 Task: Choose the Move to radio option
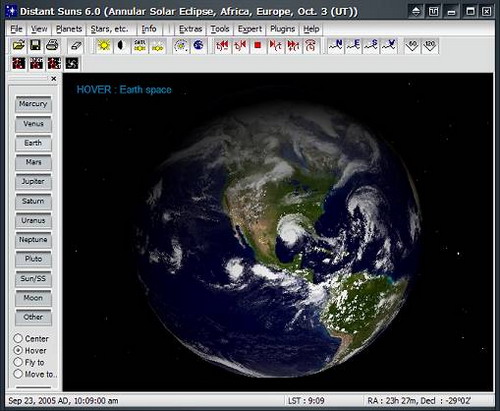point(18,374)
